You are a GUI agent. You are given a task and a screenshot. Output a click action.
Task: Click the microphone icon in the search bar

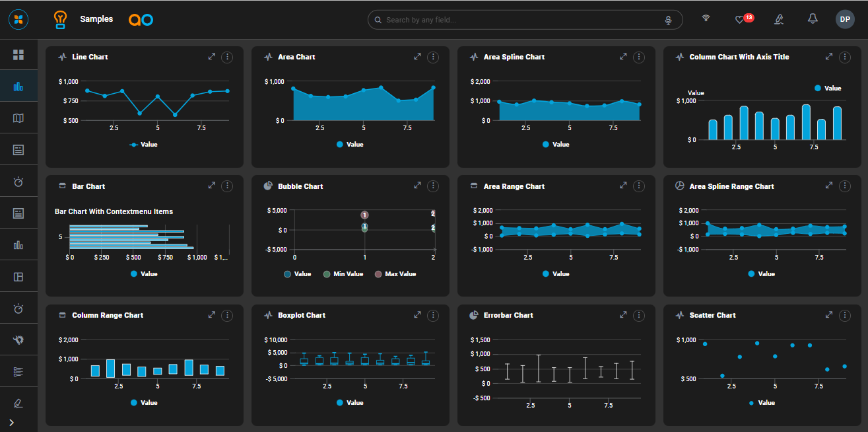pyautogui.click(x=669, y=20)
